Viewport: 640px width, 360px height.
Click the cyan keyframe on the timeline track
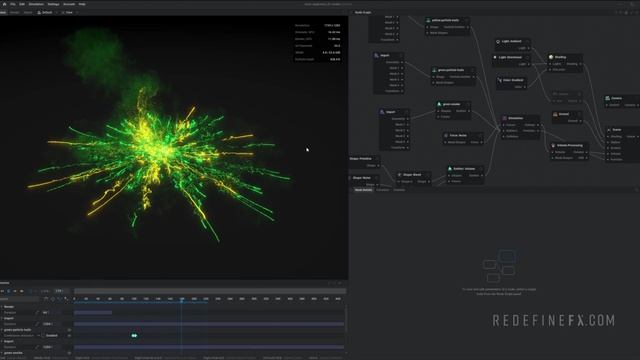[134, 336]
